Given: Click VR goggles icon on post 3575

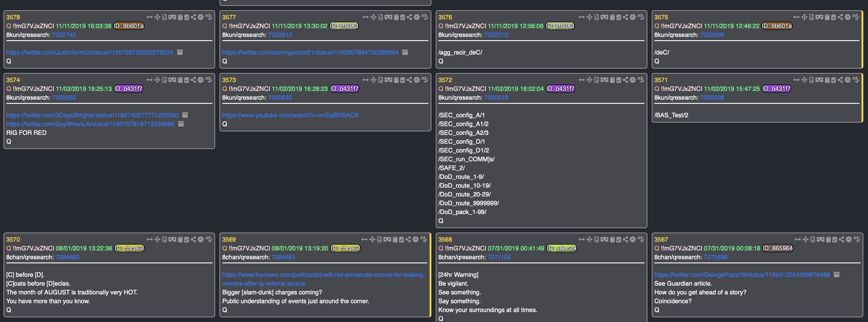Looking at the screenshot, I should (x=819, y=17).
